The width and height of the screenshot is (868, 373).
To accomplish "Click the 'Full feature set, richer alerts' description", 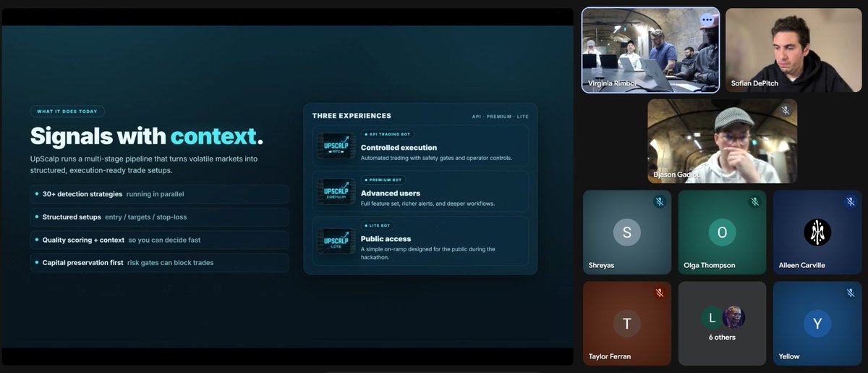I will click(427, 204).
